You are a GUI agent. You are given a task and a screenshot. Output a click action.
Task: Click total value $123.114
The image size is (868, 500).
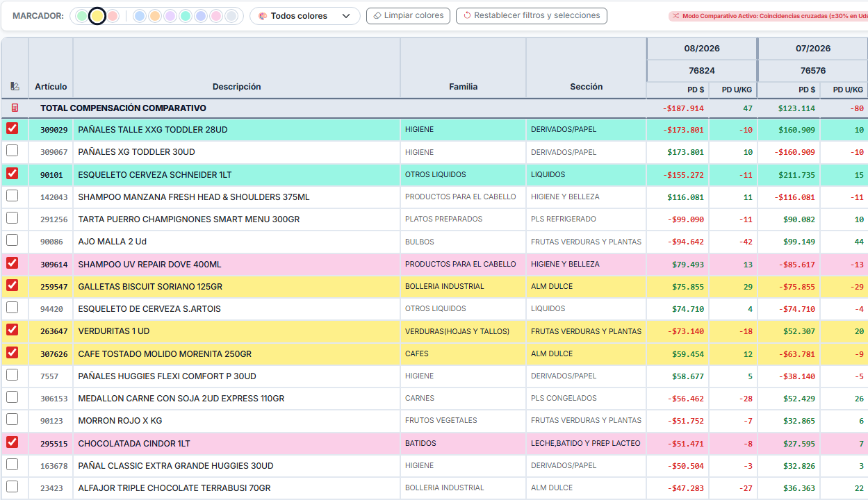click(796, 108)
